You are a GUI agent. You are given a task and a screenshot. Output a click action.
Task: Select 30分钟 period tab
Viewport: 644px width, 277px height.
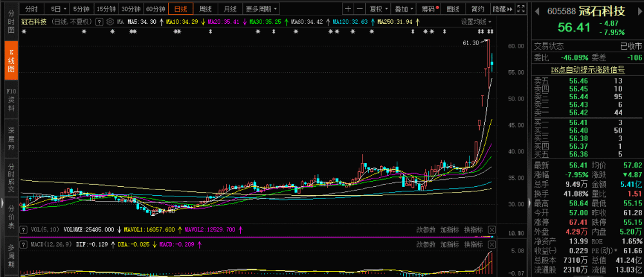click(131, 8)
